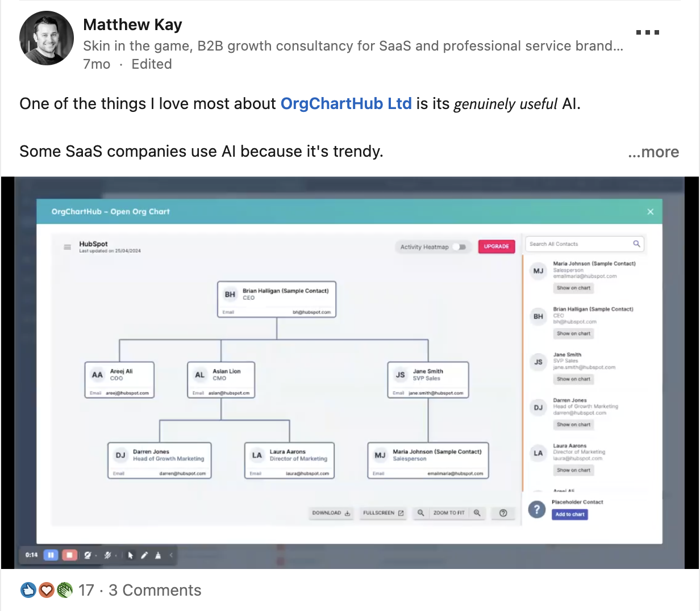
Task: Open the 17 reactions count
Action: tap(86, 591)
